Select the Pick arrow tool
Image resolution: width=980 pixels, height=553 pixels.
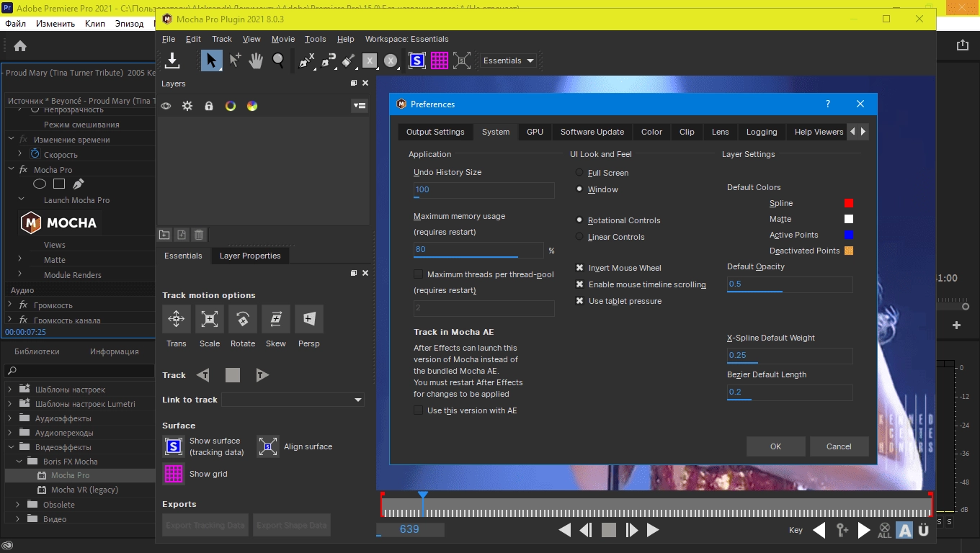pyautogui.click(x=211, y=60)
